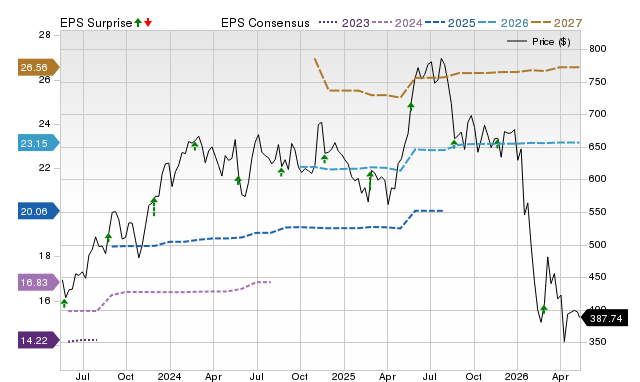Toggle the 2025 EPS consensus legend entry

[x=450, y=23]
